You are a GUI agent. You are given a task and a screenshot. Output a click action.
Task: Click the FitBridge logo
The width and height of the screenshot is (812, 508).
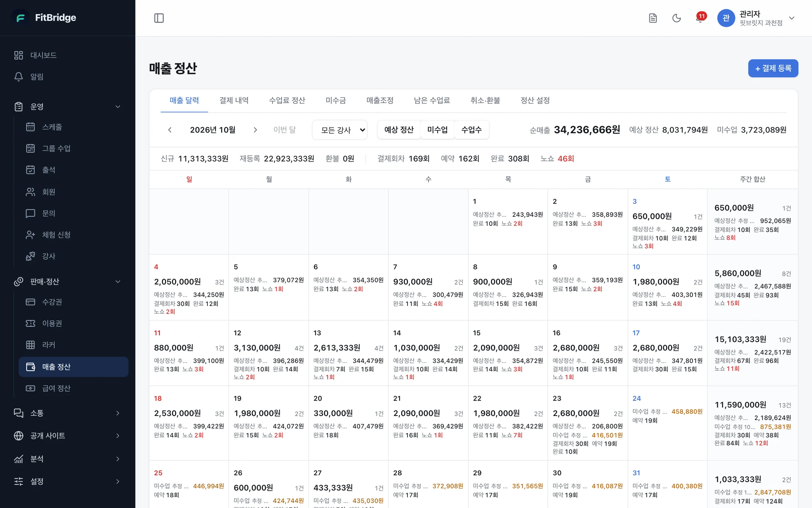(45, 18)
